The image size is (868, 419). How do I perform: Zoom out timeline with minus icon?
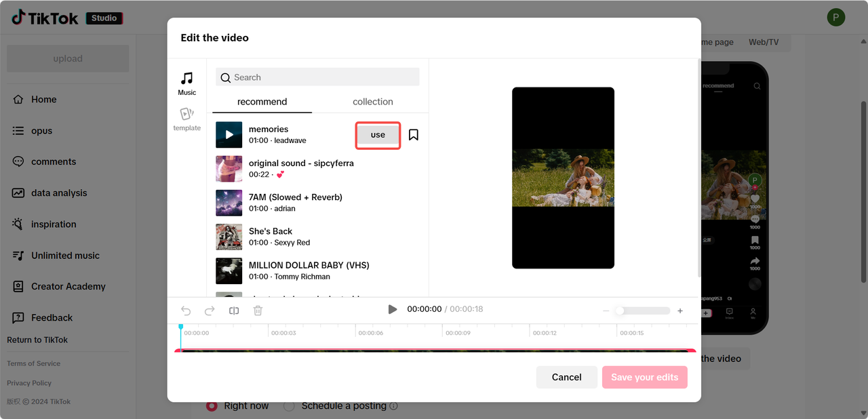606,311
